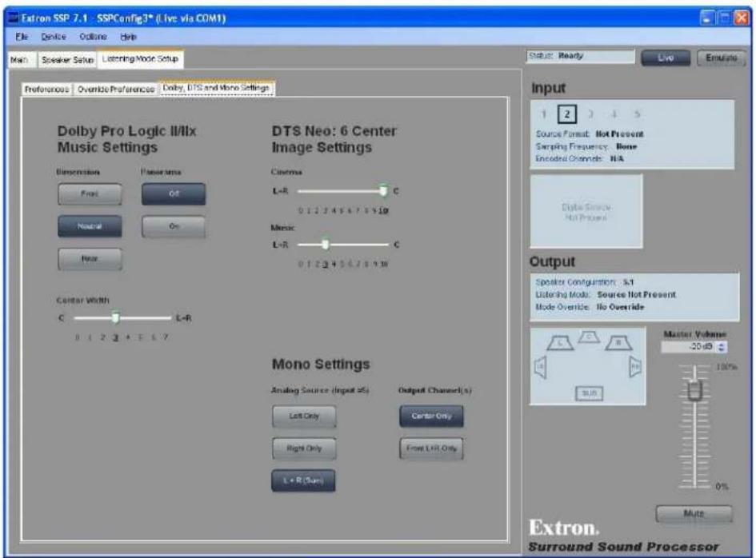Click the Music center image slider thumb
This screenshot has width=756, height=558.
326,245
